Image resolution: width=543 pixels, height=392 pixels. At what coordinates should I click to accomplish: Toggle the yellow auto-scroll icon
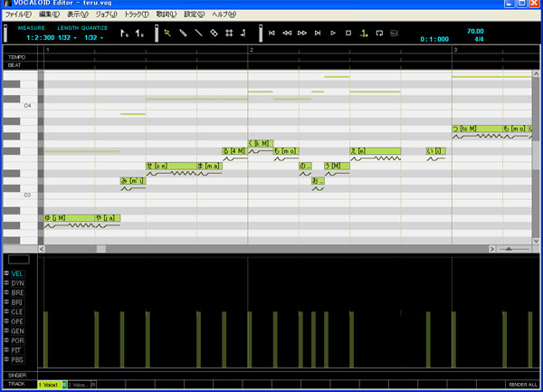[x=364, y=33]
